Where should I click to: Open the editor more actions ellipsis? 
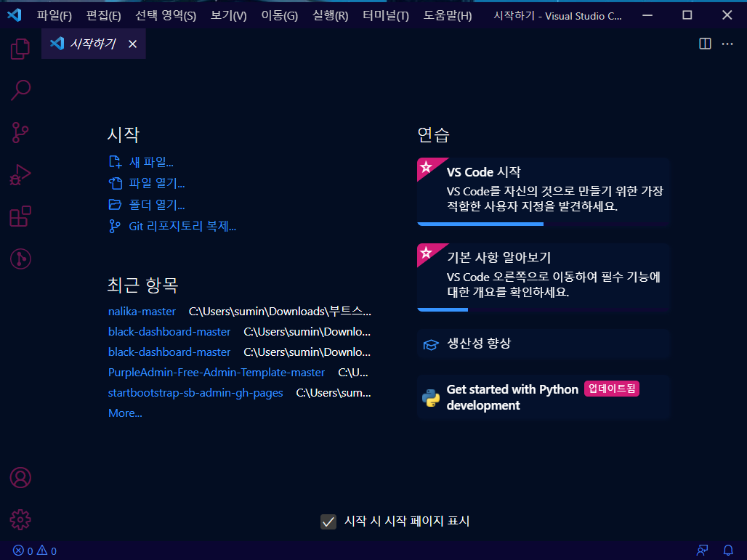727,44
